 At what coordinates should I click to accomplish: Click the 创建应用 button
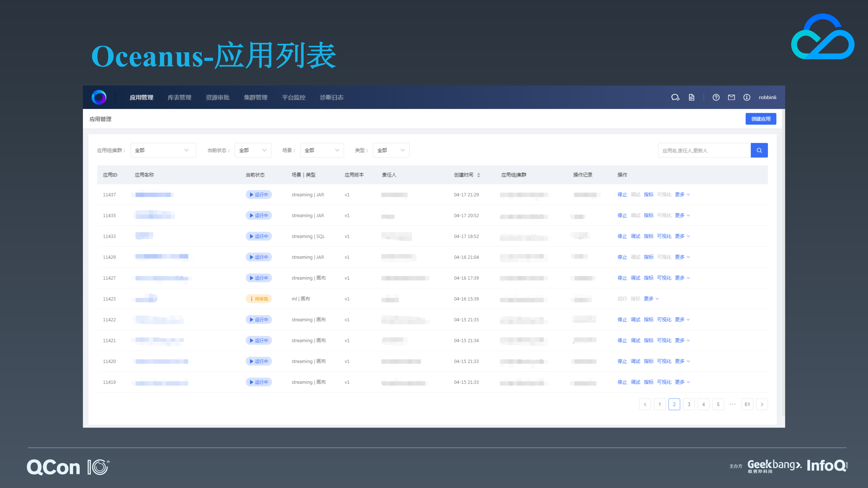[761, 119]
